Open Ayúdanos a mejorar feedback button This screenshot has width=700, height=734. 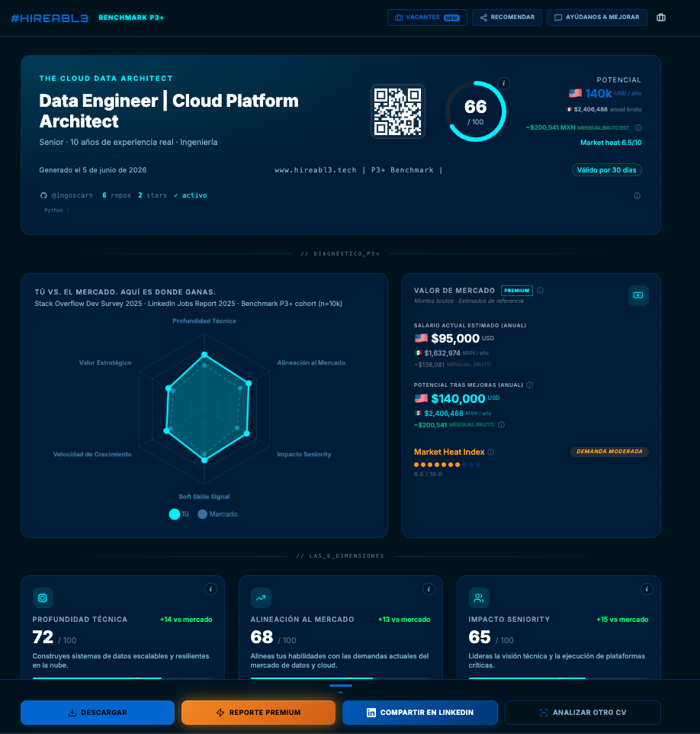point(596,18)
